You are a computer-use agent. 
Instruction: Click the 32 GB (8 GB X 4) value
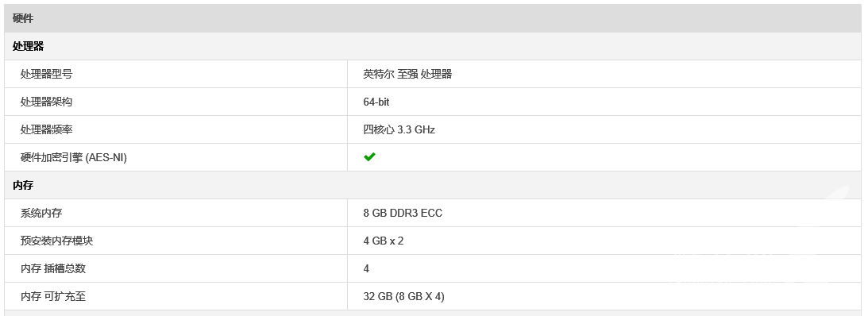click(x=403, y=297)
